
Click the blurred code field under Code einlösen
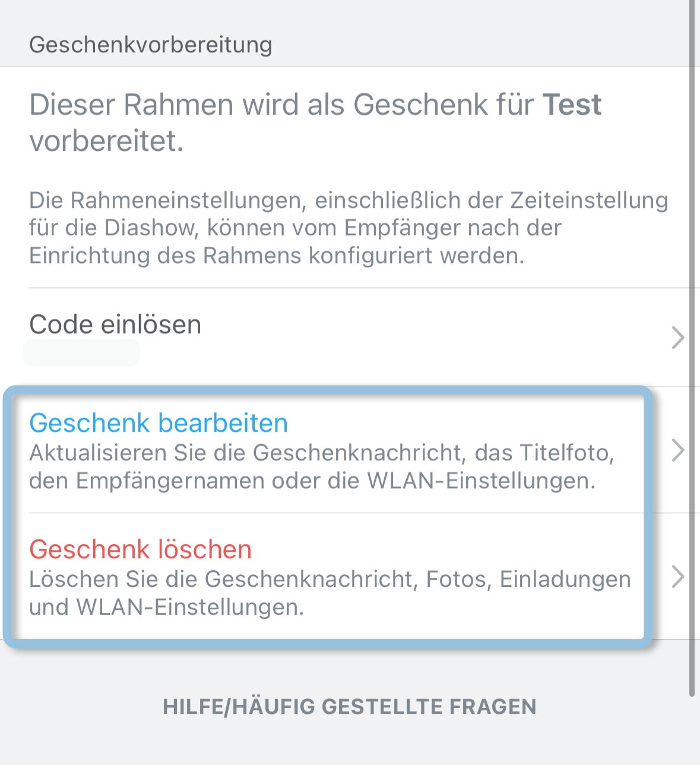pyautogui.click(x=81, y=353)
